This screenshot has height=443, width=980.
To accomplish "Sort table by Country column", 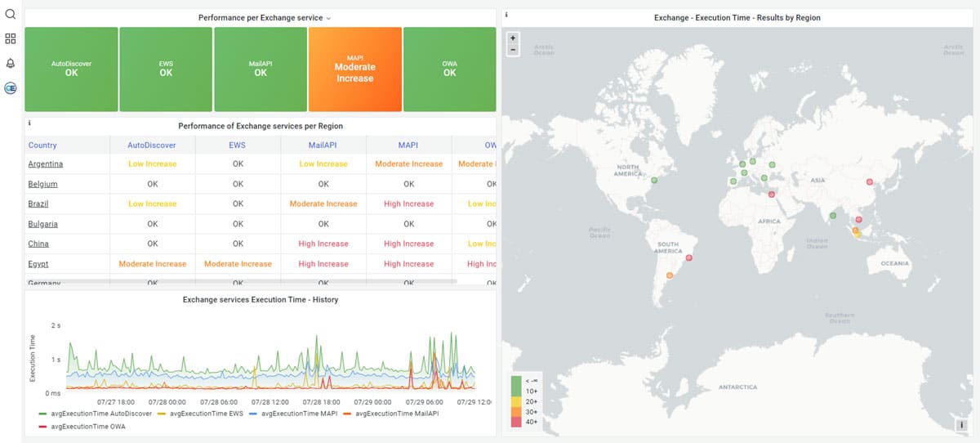I will click(42, 145).
